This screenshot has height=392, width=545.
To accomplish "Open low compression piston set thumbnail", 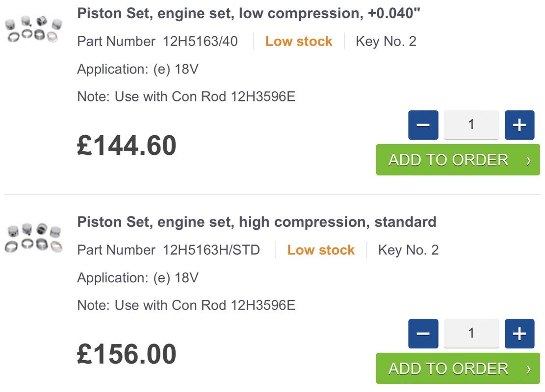I will [33, 30].
